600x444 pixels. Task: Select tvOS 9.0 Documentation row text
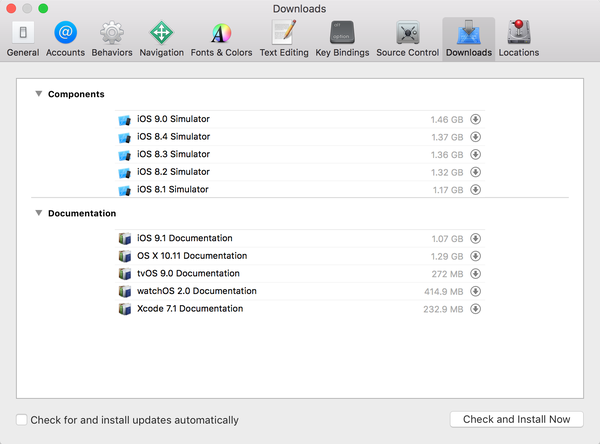[x=188, y=273]
